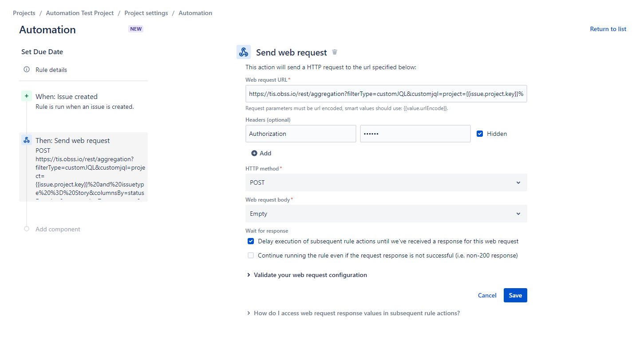Image resolution: width=644 pixels, height=337 pixels.
Task: Click the Return to list link
Action: pyautogui.click(x=608, y=29)
